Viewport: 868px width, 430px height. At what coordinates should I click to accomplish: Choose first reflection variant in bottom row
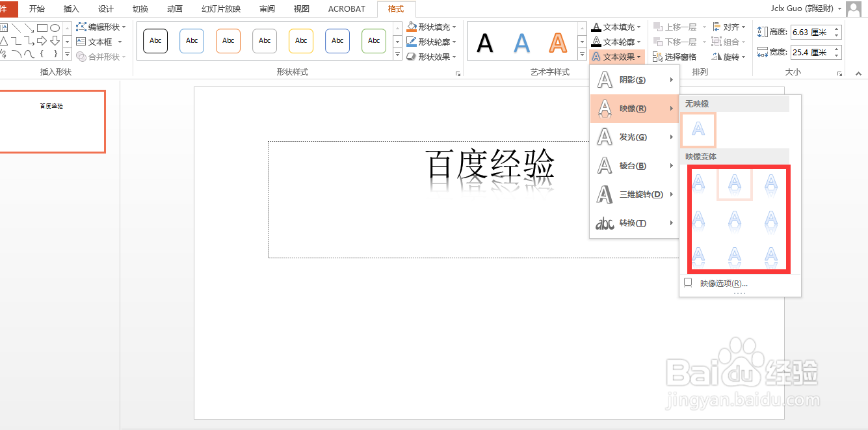(x=698, y=256)
